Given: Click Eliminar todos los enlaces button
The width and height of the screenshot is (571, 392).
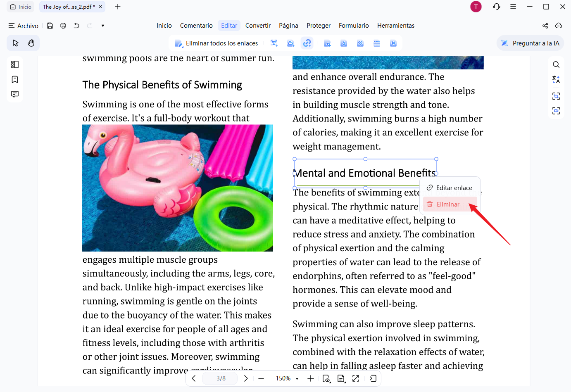Looking at the screenshot, I should [217, 43].
